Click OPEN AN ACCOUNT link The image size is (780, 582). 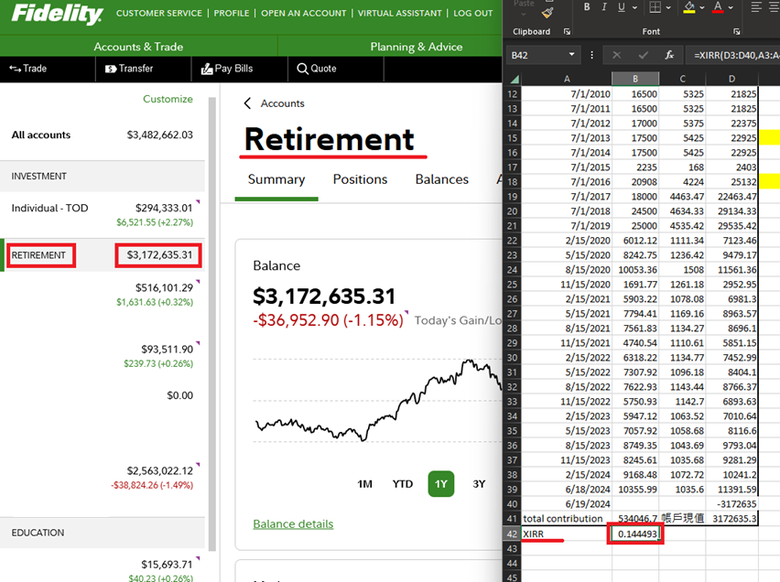point(303,13)
